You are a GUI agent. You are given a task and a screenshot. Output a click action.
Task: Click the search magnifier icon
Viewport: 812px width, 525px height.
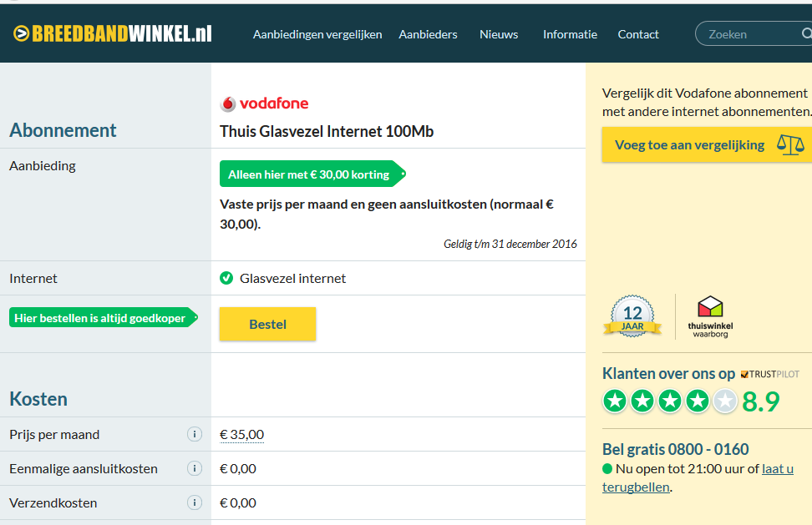click(806, 34)
